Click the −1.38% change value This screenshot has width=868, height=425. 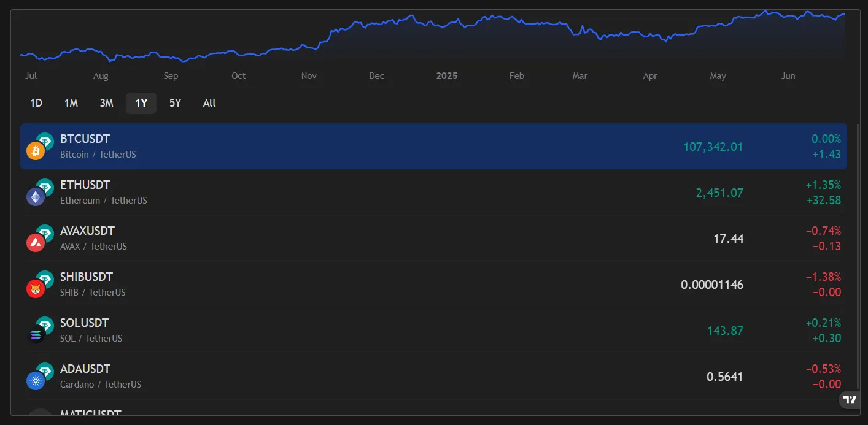coord(823,277)
